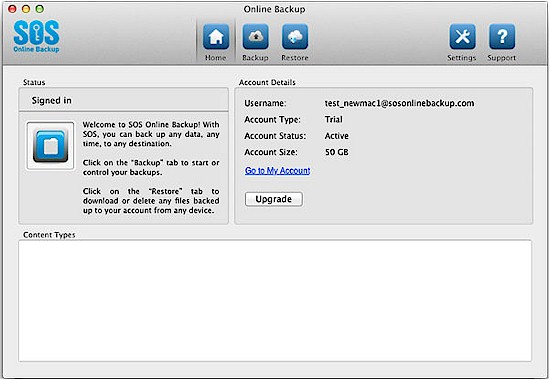The image size is (550, 380).
Task: Click inside the empty Content Types list box
Action: click(x=275, y=301)
